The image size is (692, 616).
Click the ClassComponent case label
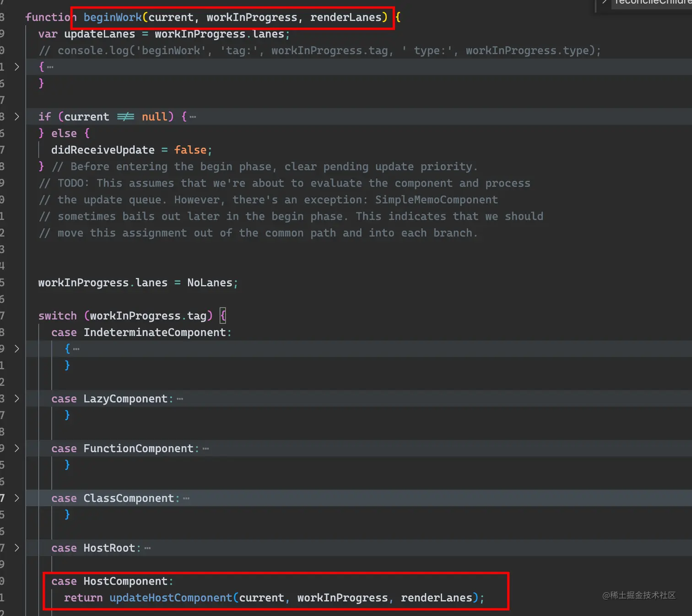click(129, 498)
